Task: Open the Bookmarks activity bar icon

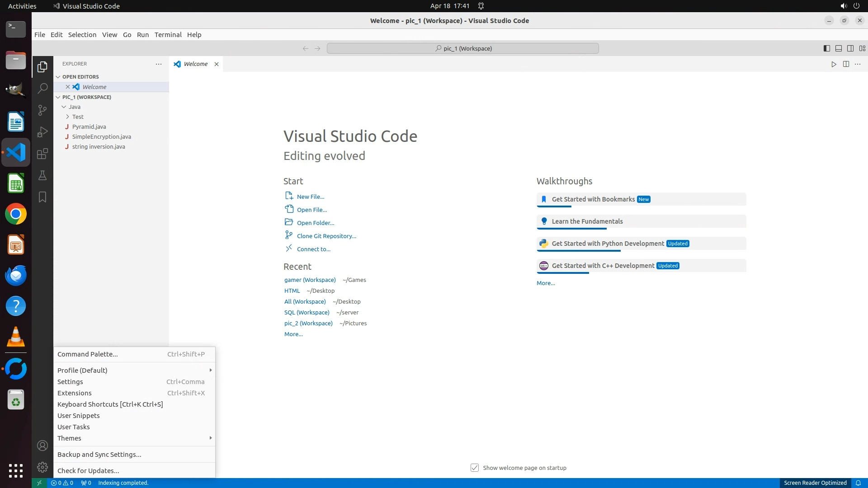Action: pyautogui.click(x=42, y=197)
